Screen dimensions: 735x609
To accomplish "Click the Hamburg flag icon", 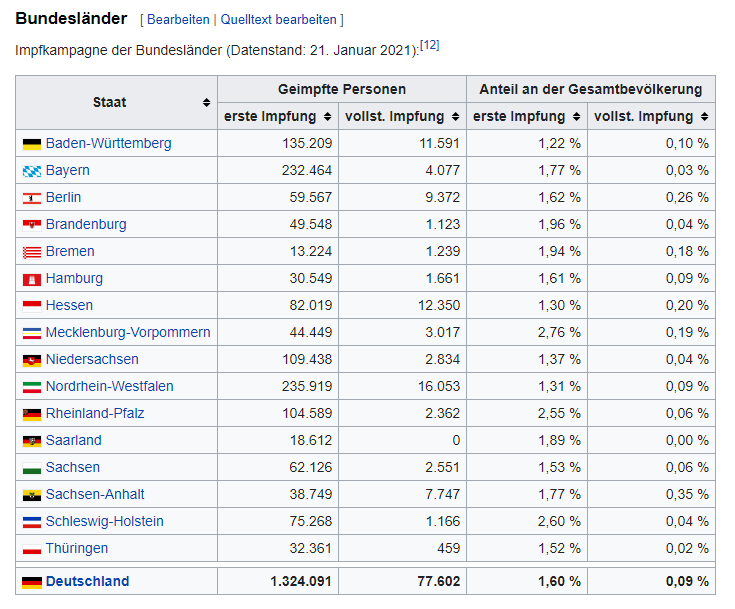I will point(31,279).
